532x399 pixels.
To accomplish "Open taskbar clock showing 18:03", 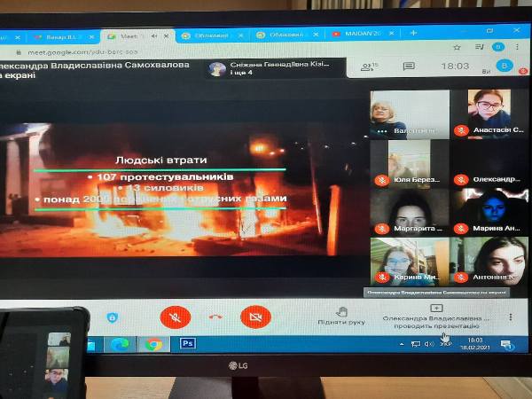I will click(475, 343).
